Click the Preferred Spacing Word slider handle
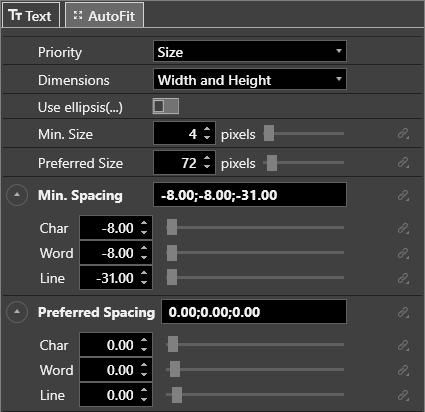The height and width of the screenshot is (412, 425). click(x=175, y=369)
